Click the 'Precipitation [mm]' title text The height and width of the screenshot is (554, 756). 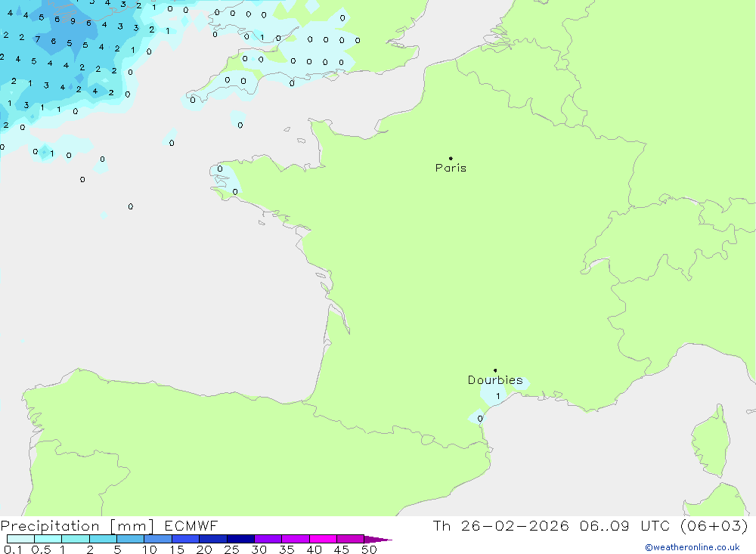[x=77, y=526]
